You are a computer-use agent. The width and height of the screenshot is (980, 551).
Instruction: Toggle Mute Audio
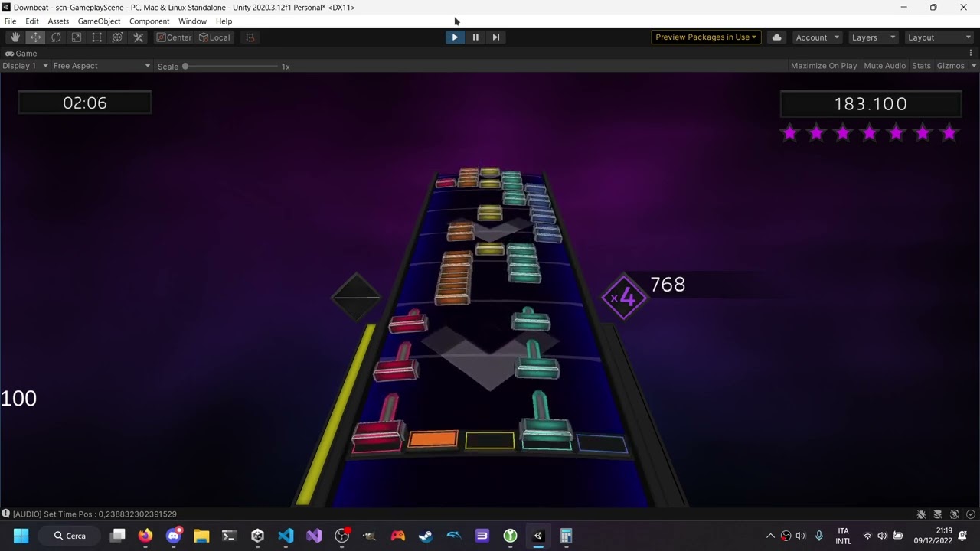pos(884,66)
